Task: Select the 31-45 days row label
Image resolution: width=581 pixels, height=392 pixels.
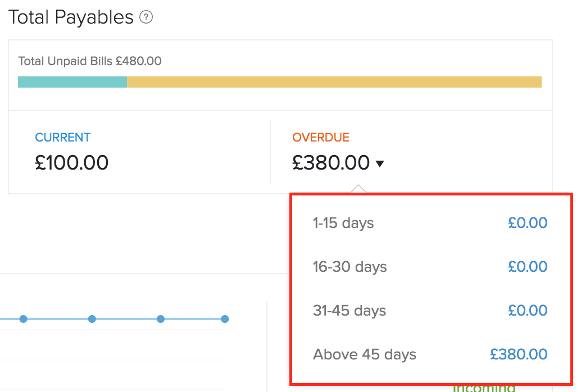Action: pos(349,311)
